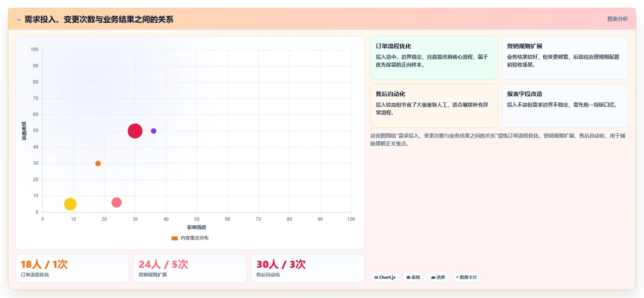Image resolution: width=644 pixels, height=298 pixels.
Task: Open the 报表字段改造 insight card
Action: tap(565, 106)
